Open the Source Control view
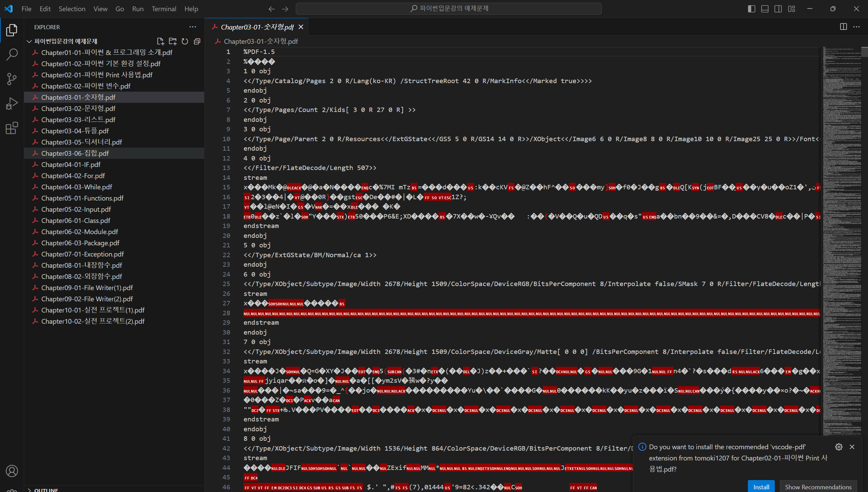This screenshot has height=492, width=868. click(x=12, y=79)
